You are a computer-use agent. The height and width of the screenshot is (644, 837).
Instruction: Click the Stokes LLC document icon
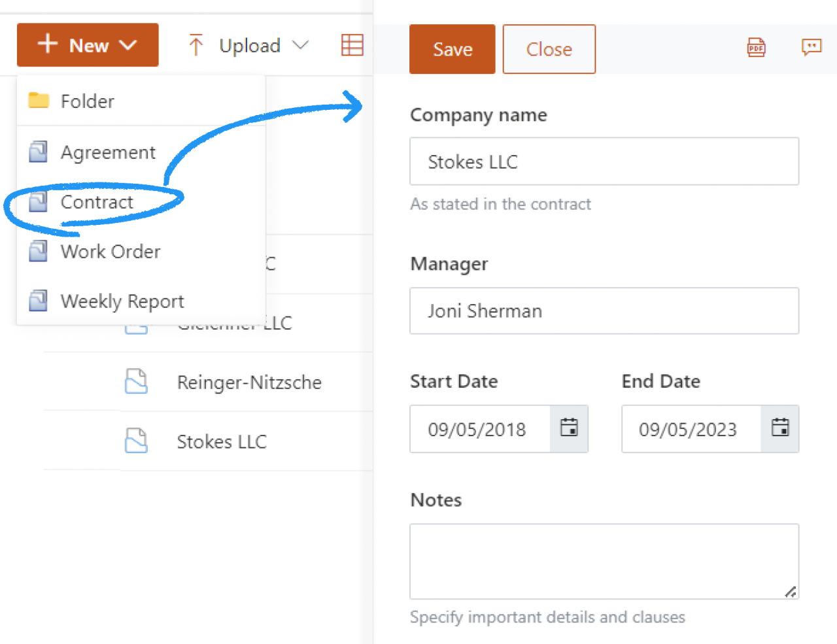coord(136,441)
